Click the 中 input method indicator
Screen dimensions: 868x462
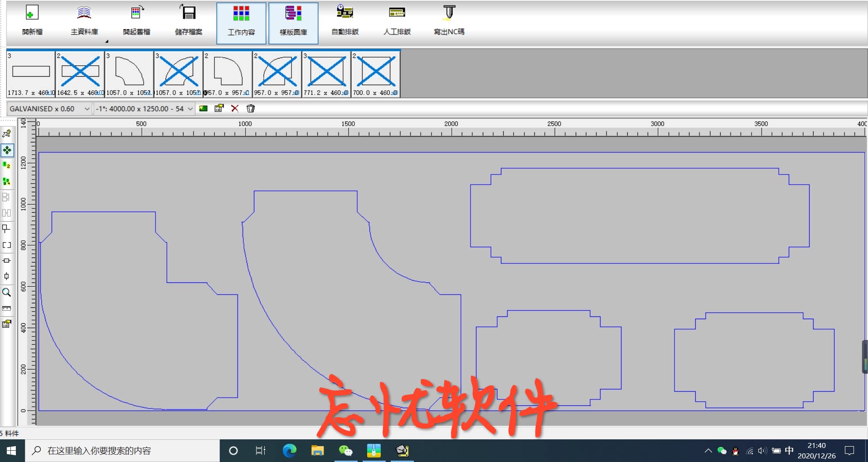789,450
